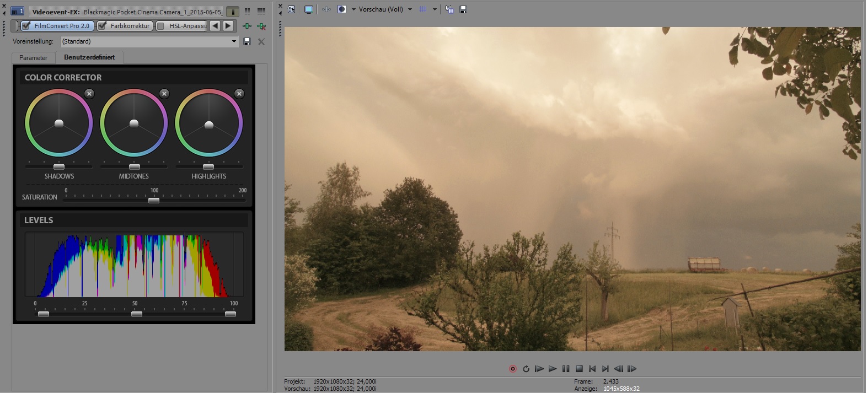868x393 pixels.
Task: Reset the Midtones color wheel
Action: click(164, 94)
